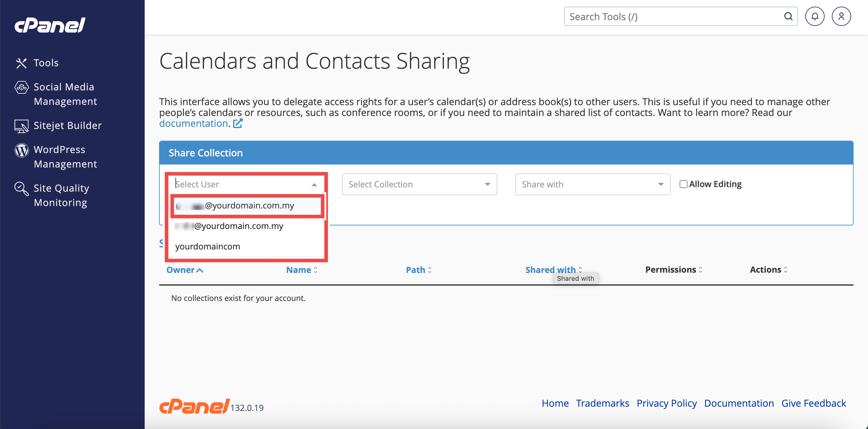Choose the yourdomaincom user option

point(208,246)
